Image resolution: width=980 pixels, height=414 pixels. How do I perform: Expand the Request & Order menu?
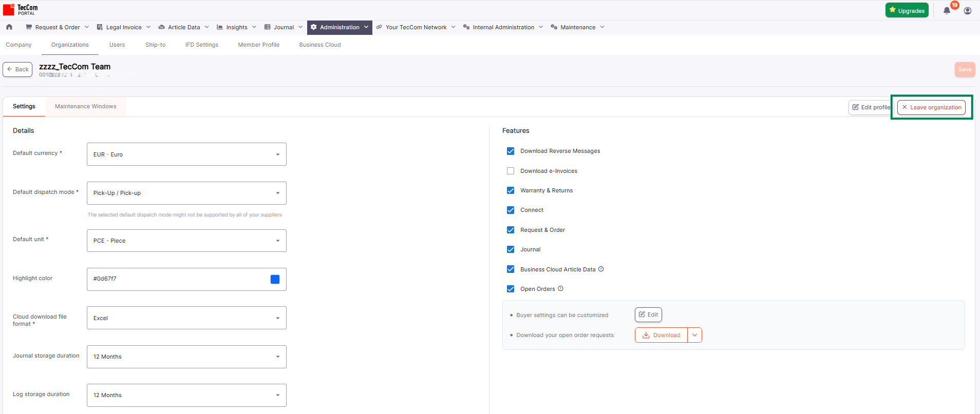coord(58,27)
